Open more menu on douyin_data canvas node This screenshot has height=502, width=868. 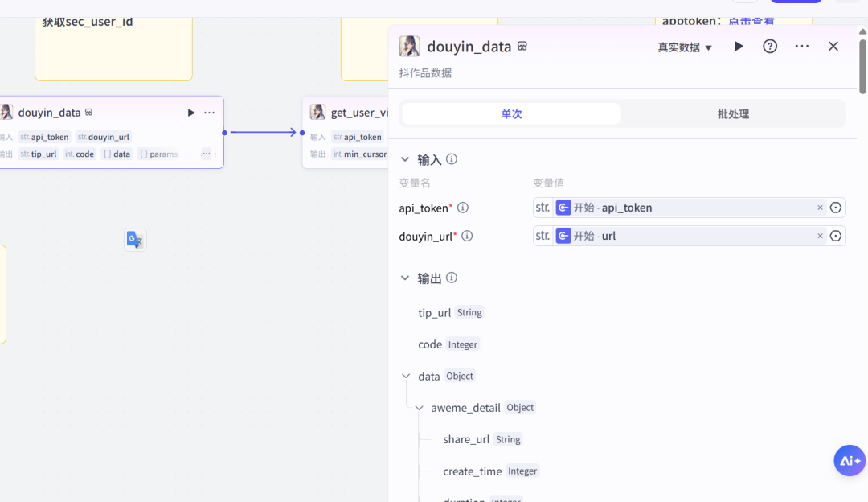209,113
